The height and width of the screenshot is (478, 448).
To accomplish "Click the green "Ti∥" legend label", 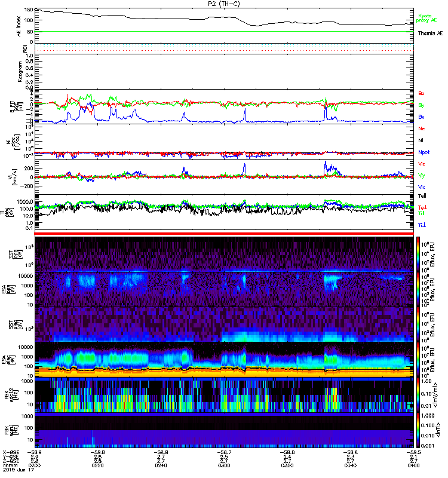I will [421, 213].
